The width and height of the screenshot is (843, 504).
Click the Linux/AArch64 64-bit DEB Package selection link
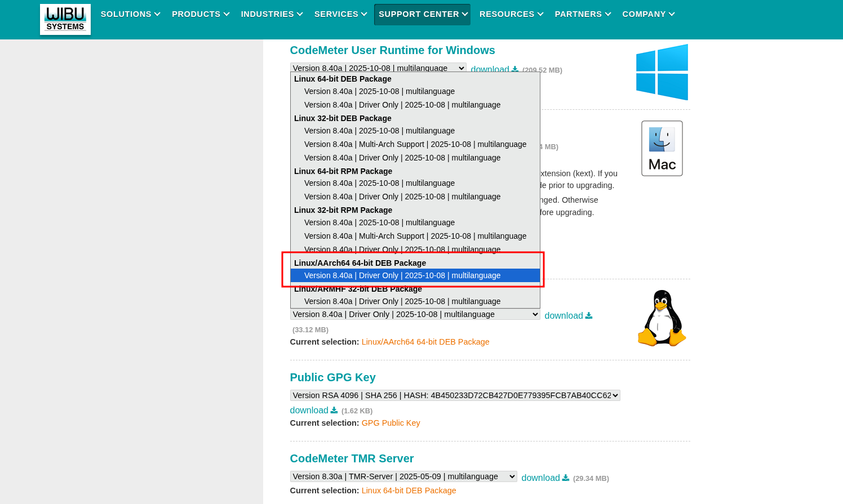(425, 342)
